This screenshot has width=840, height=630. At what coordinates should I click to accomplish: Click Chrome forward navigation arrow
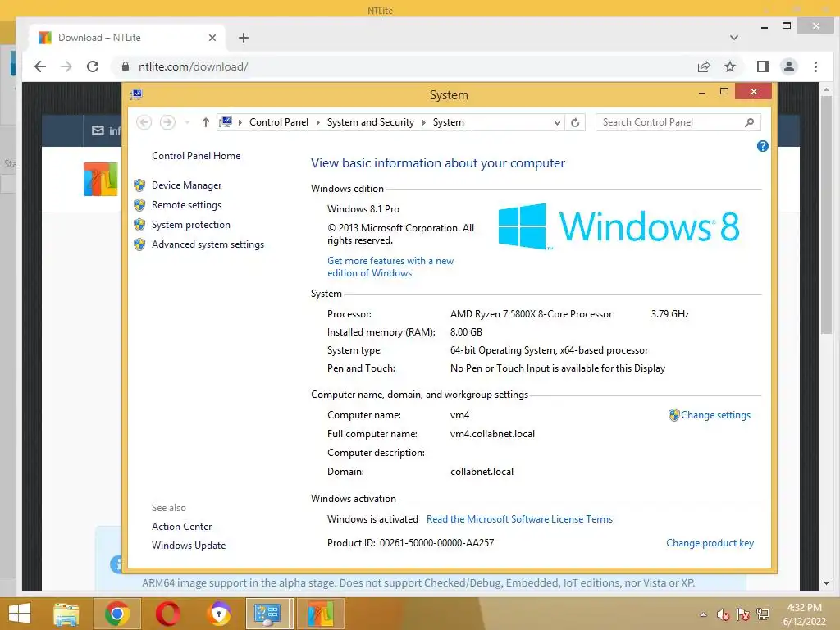pyautogui.click(x=66, y=66)
